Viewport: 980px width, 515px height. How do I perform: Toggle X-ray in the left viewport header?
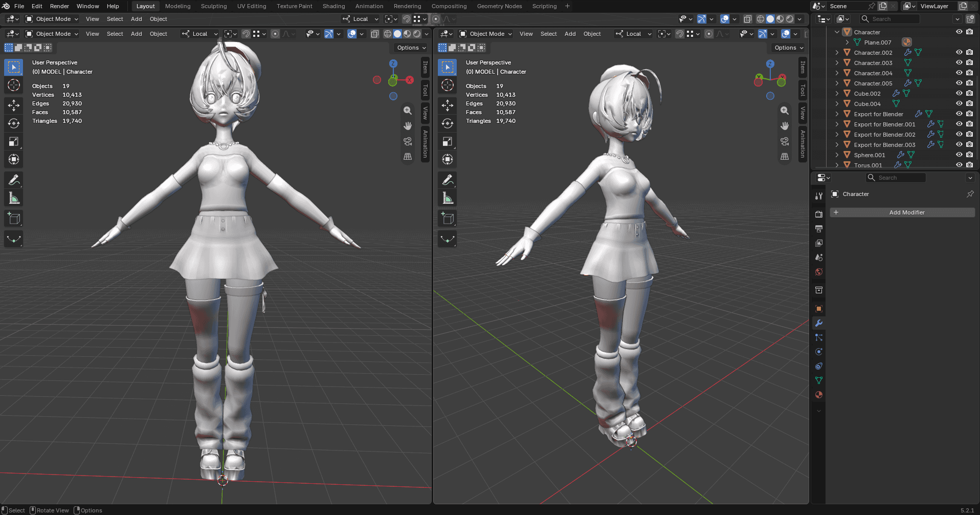click(x=374, y=34)
